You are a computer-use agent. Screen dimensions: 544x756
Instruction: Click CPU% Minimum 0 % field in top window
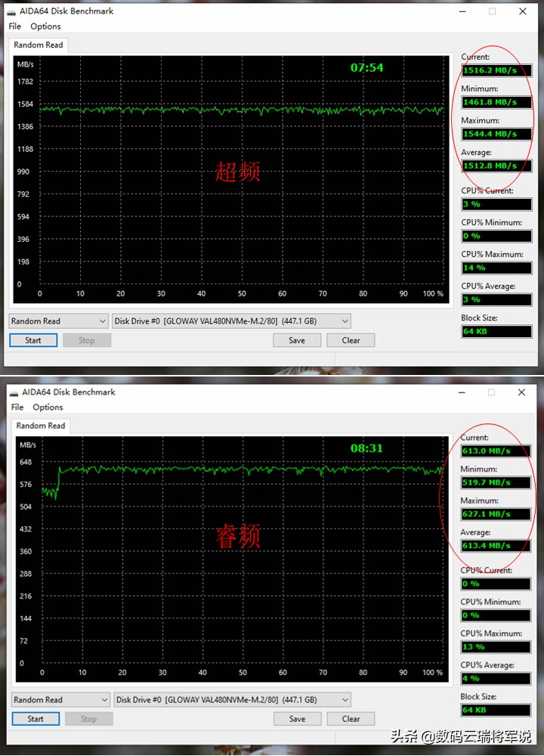coord(497,236)
